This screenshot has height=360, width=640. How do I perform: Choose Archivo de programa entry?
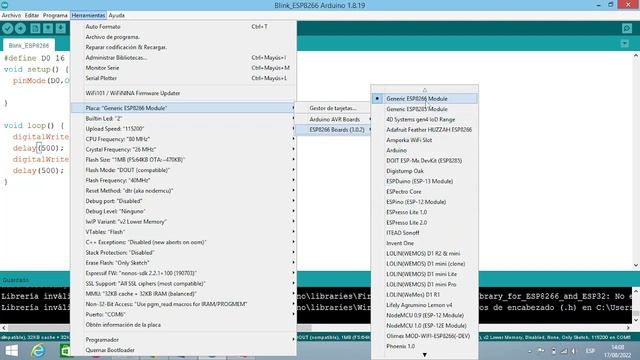tap(183, 37)
